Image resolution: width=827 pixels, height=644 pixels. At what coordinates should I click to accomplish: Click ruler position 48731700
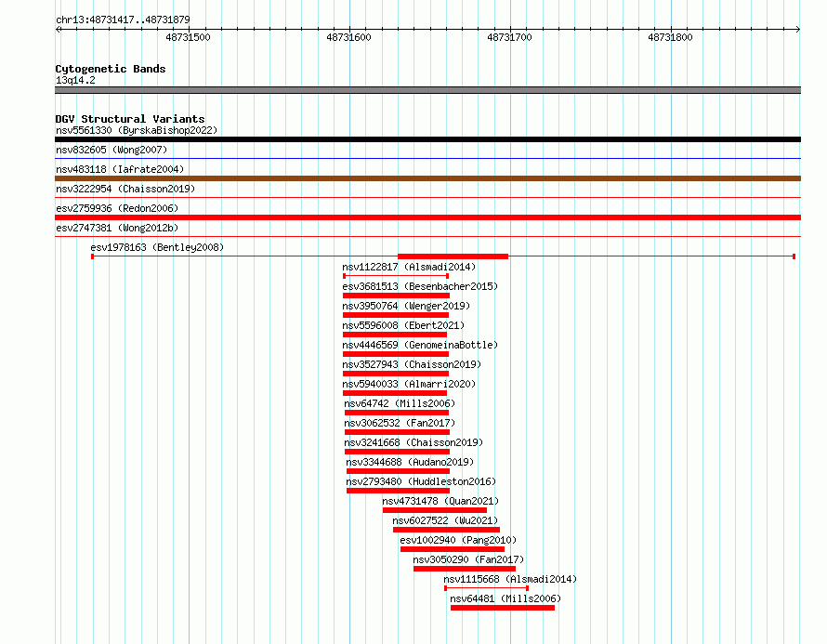tap(509, 37)
